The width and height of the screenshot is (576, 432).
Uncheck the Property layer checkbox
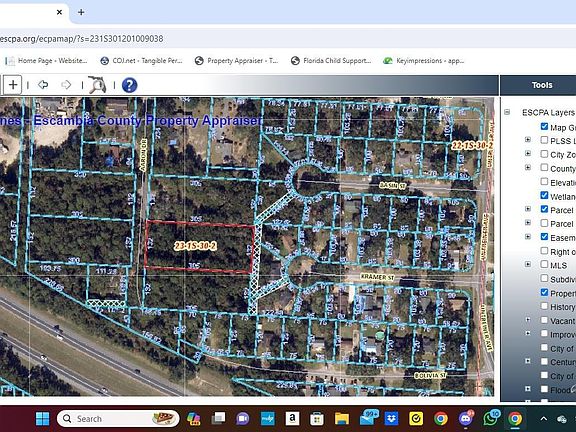544,292
